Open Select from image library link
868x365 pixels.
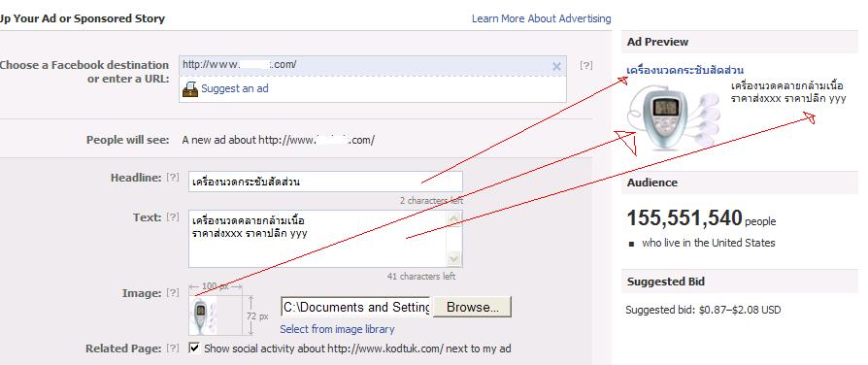[x=337, y=329]
